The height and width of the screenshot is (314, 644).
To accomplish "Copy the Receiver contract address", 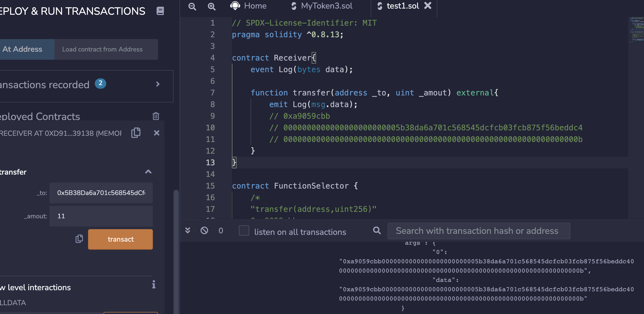I will pyautogui.click(x=136, y=133).
